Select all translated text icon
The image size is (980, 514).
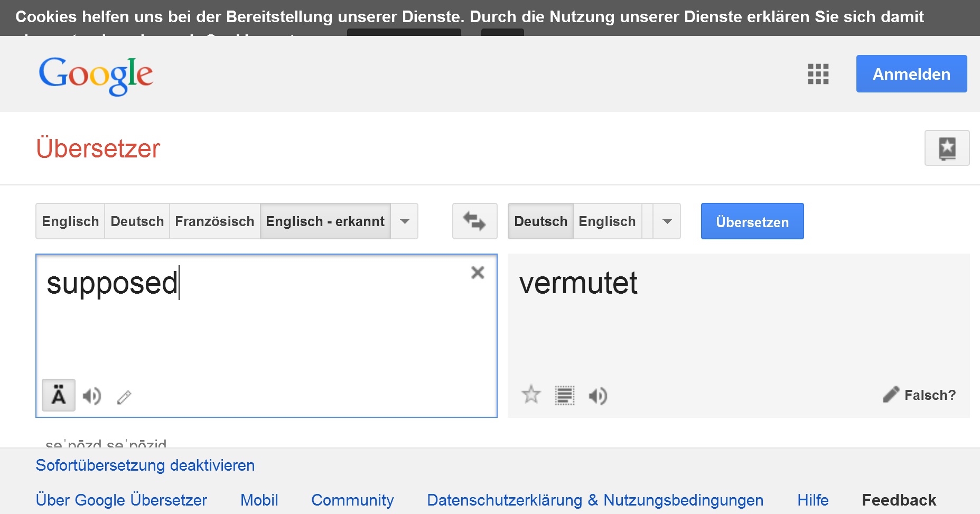564,395
